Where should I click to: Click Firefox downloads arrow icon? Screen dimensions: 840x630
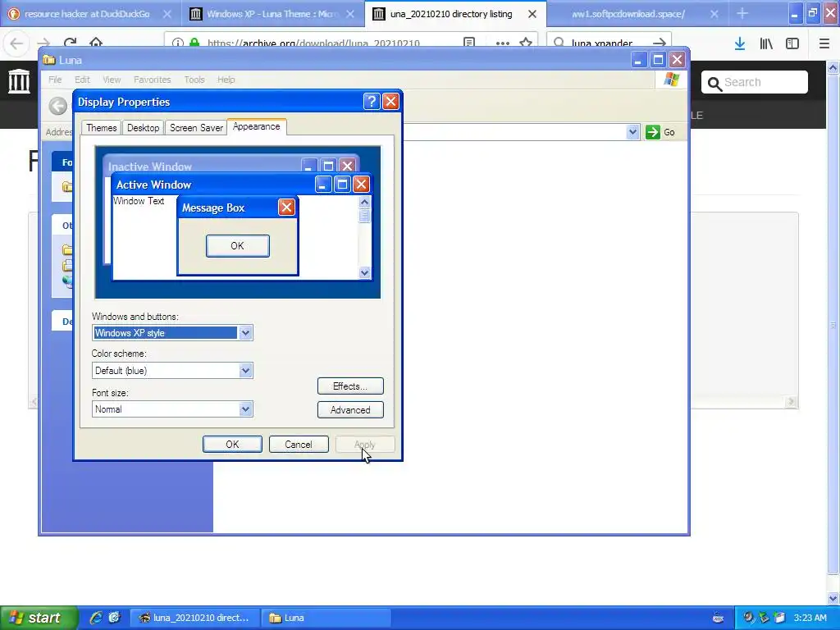(x=740, y=43)
